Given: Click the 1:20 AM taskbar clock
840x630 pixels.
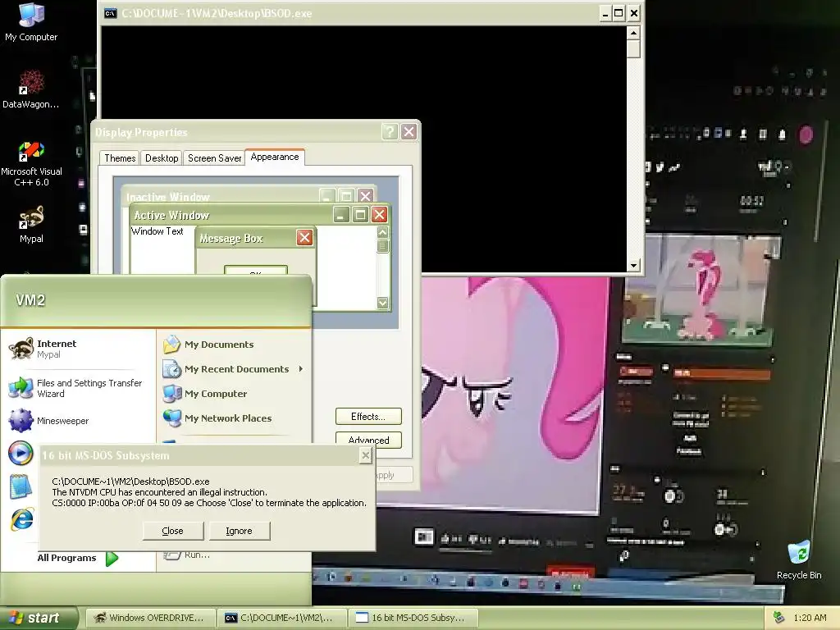Looking at the screenshot, I should coord(810,618).
